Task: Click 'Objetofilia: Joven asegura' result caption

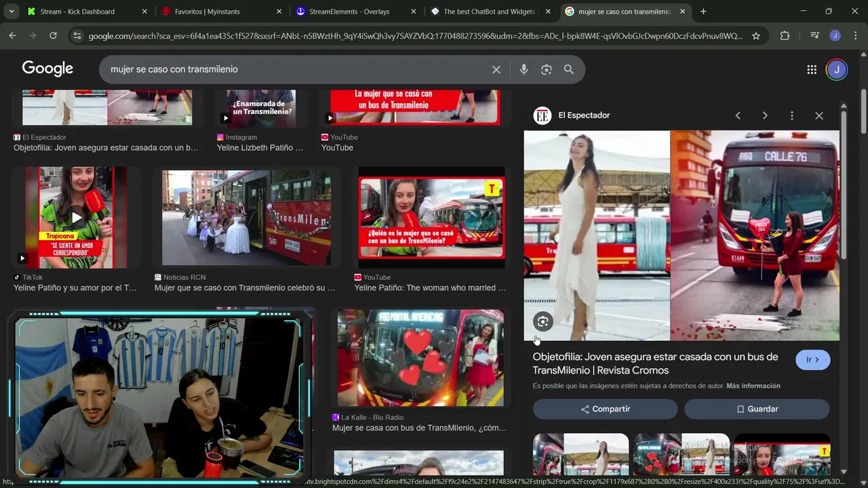Action: [106, 147]
